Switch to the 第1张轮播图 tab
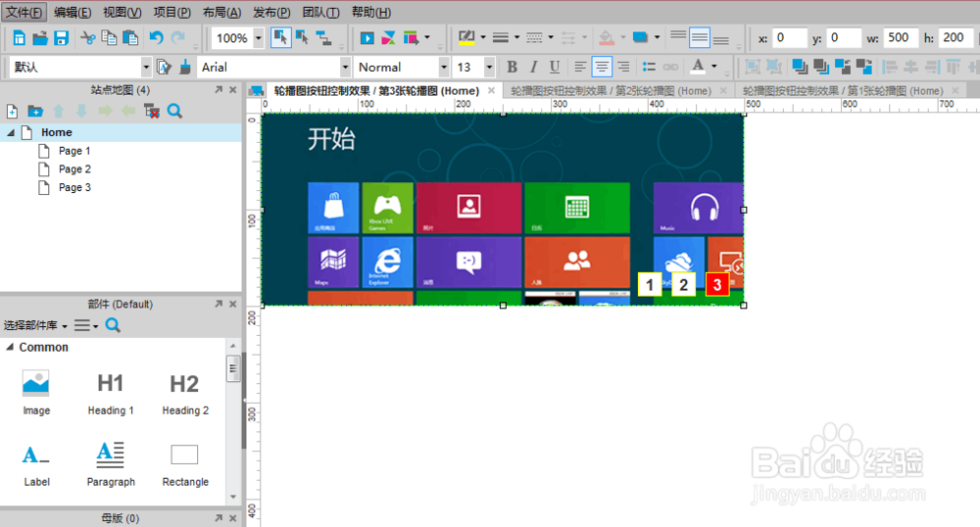Viewport: 980px width, 527px height. 843,91
